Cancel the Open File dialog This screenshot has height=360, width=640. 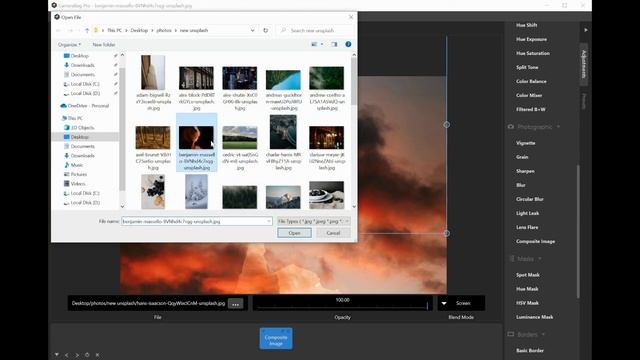click(x=333, y=233)
